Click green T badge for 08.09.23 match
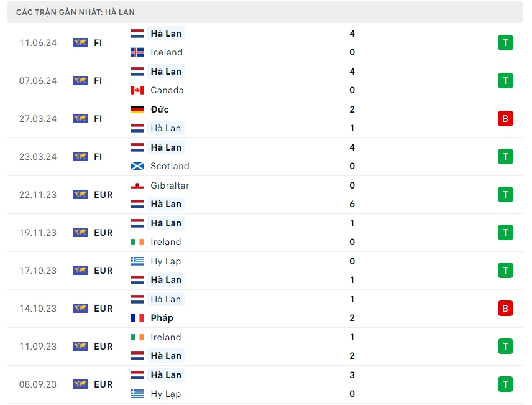Viewport: 532px width, 405px height. pyautogui.click(x=505, y=384)
